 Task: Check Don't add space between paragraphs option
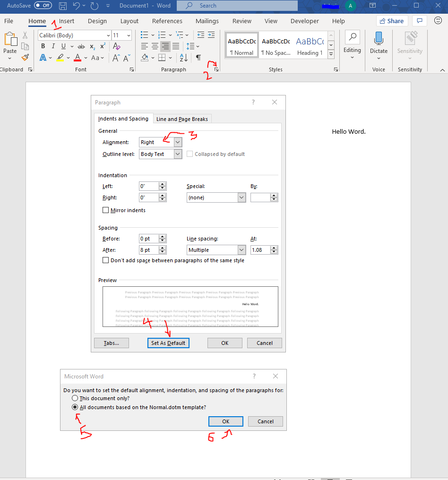(105, 260)
